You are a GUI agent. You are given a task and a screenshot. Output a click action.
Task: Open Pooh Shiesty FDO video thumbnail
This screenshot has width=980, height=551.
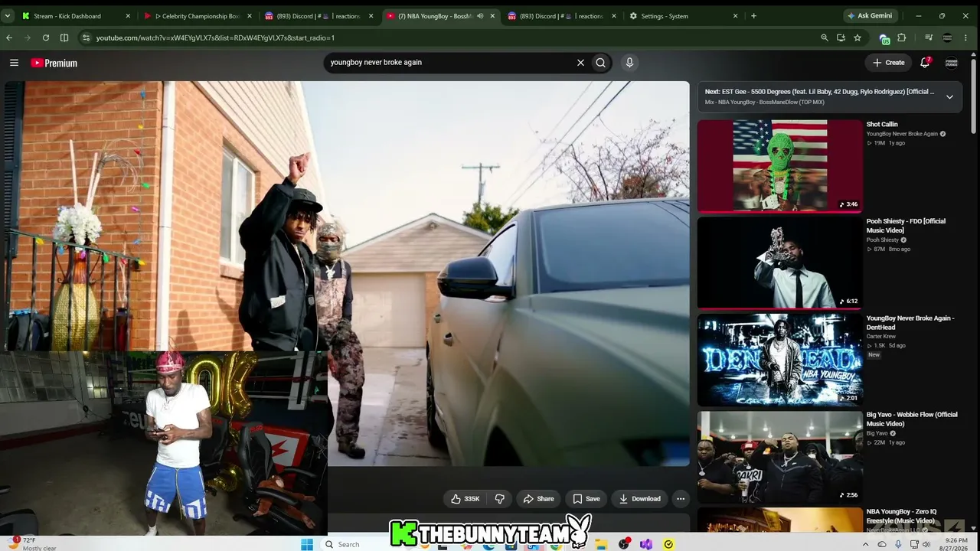click(779, 263)
